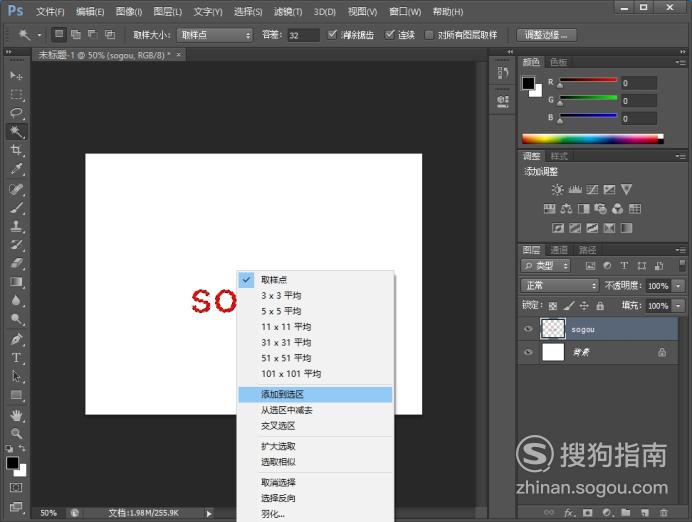Choose Deselect in context menu

click(x=315, y=482)
